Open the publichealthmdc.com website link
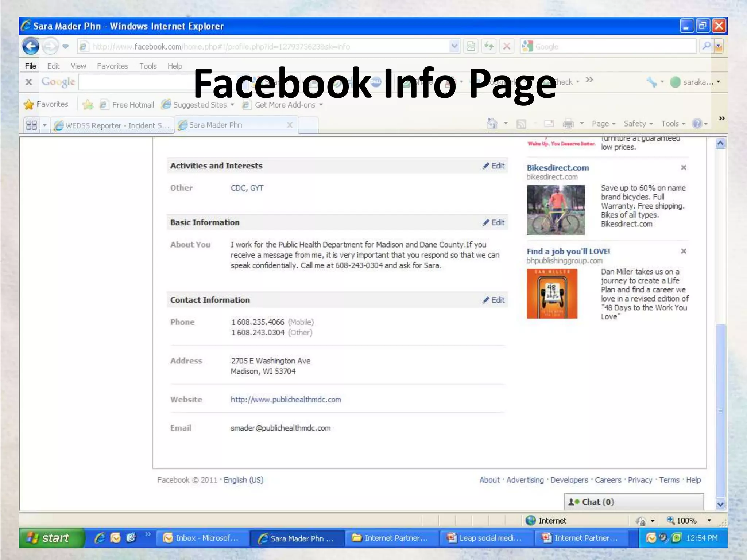Viewport: 747px width, 560px height. click(286, 400)
